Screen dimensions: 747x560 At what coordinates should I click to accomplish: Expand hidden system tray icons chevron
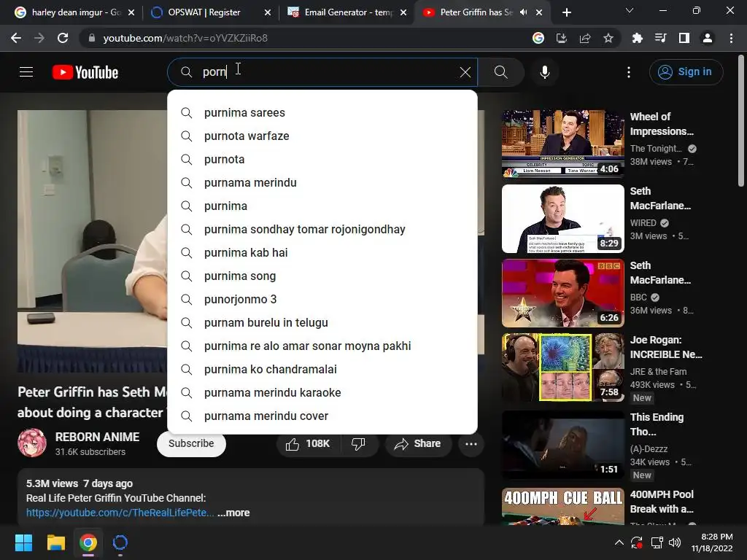coord(619,542)
